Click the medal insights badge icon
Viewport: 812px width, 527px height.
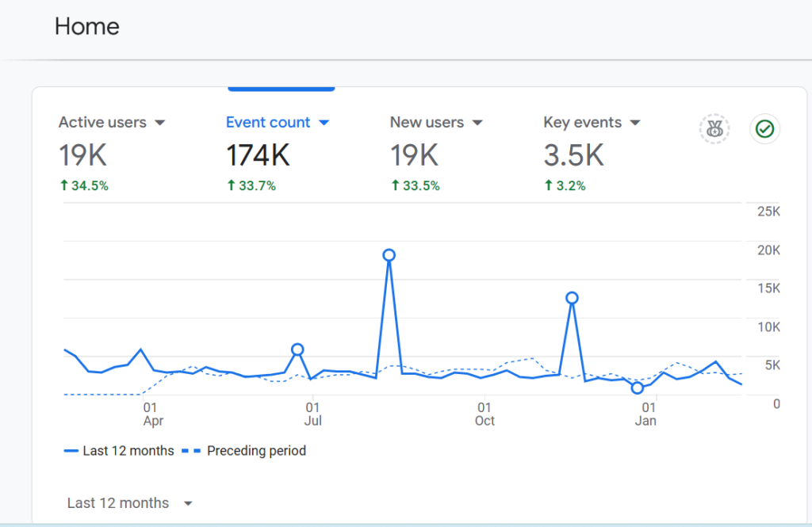point(714,129)
